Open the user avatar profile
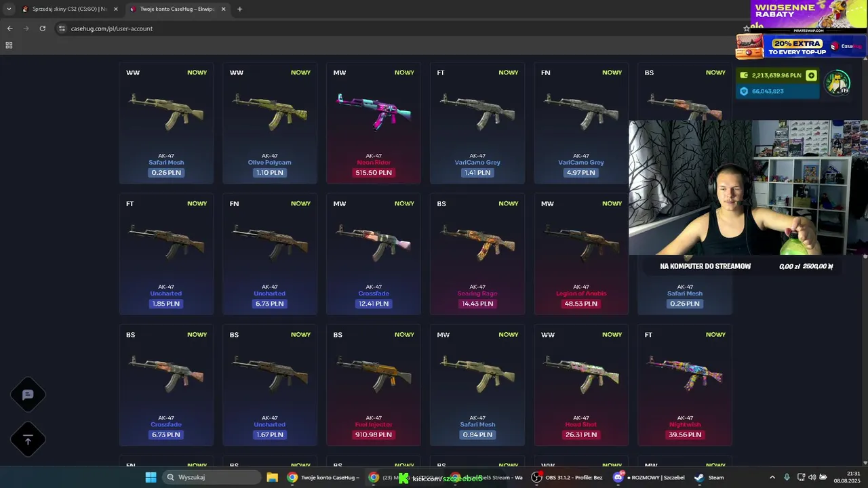 coord(837,82)
